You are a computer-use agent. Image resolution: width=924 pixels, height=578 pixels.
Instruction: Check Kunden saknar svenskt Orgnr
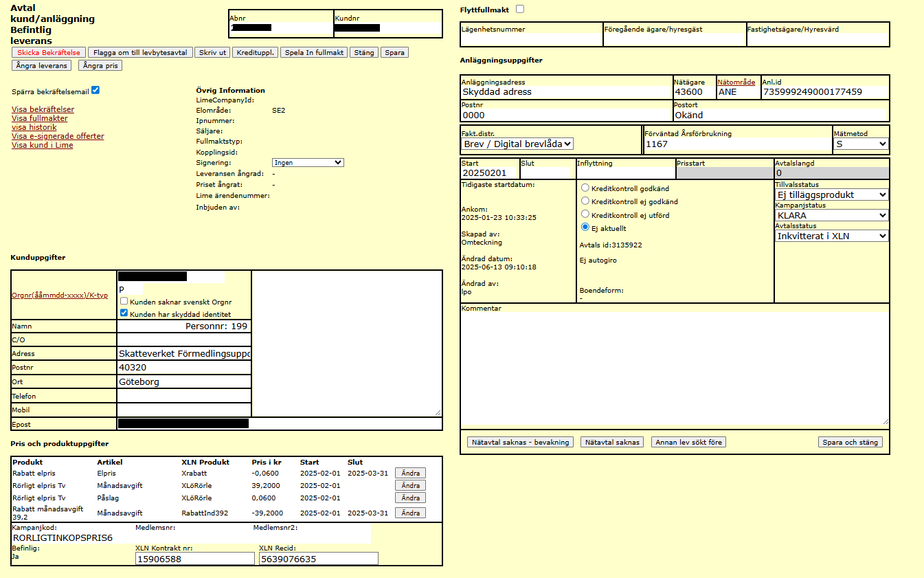pos(124,301)
